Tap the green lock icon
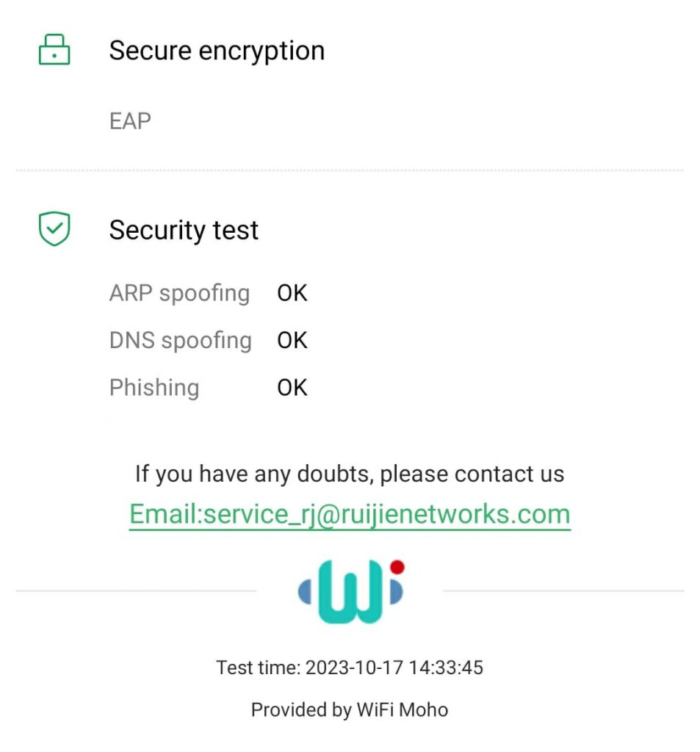This screenshot has height=752, width=700. pyautogui.click(x=54, y=50)
